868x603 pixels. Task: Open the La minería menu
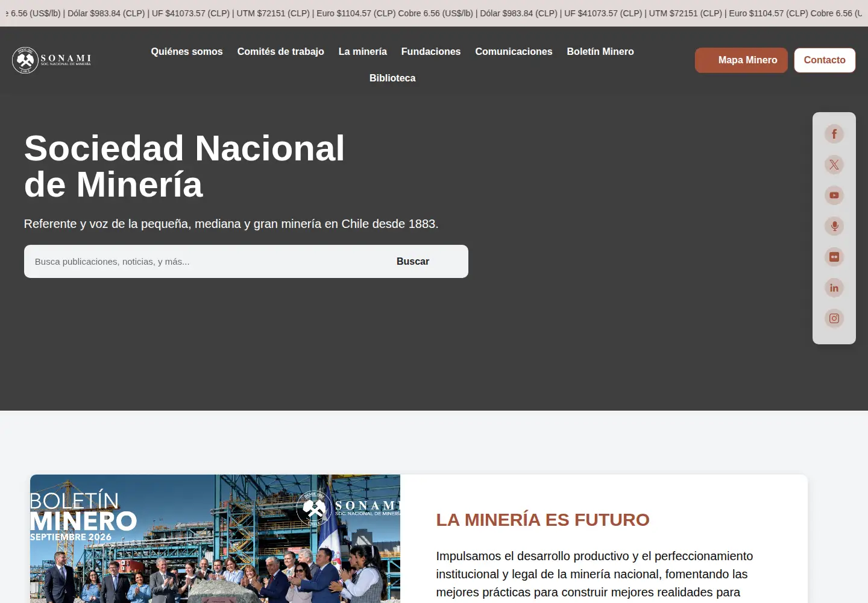pos(363,52)
